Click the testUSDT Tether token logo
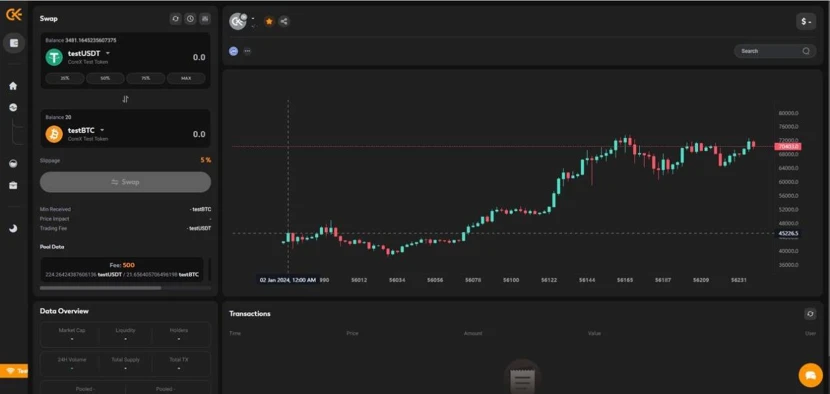This screenshot has height=394, width=830. tap(54, 57)
